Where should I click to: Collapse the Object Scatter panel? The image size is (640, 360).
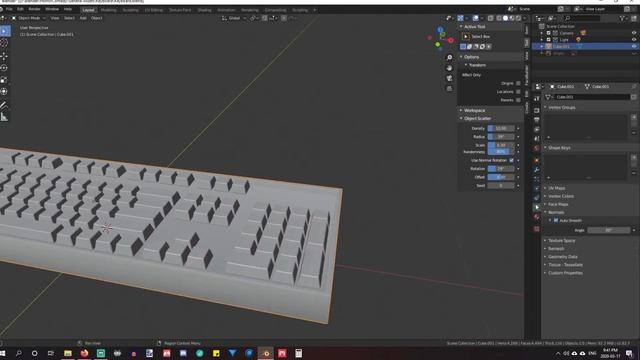tap(477, 118)
